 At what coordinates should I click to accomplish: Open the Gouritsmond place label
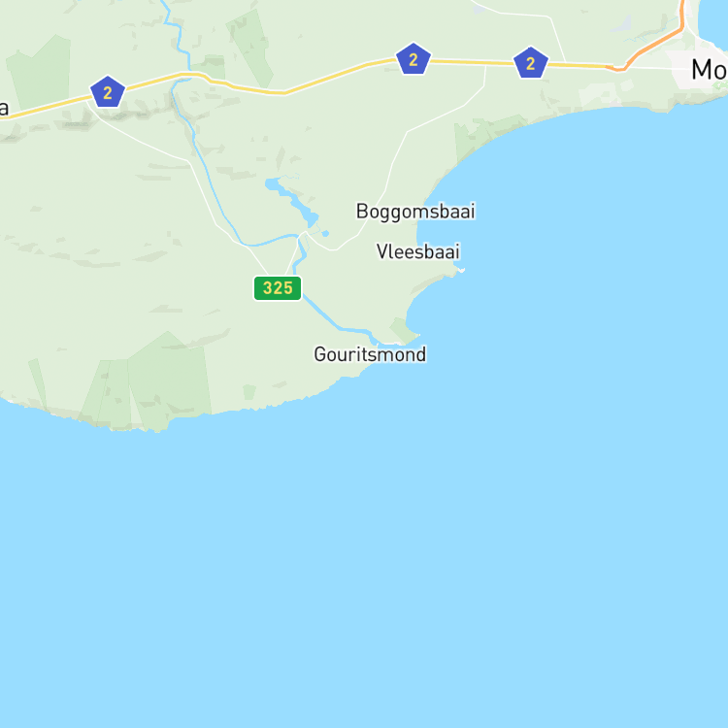pyautogui.click(x=370, y=354)
